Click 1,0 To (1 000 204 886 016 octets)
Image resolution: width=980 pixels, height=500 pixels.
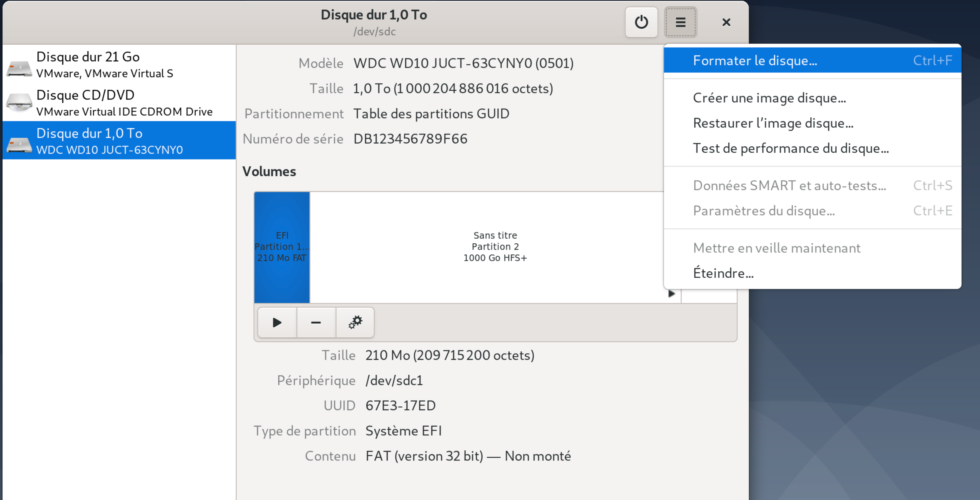click(453, 89)
